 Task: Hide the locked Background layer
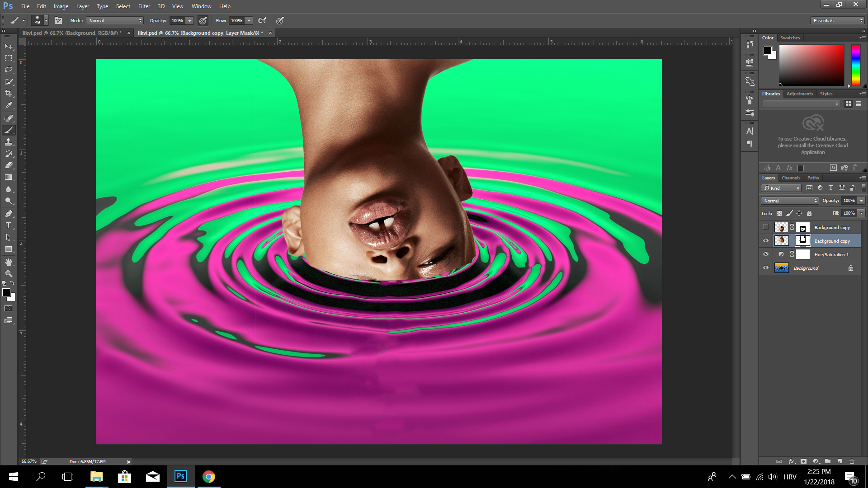pos(765,268)
